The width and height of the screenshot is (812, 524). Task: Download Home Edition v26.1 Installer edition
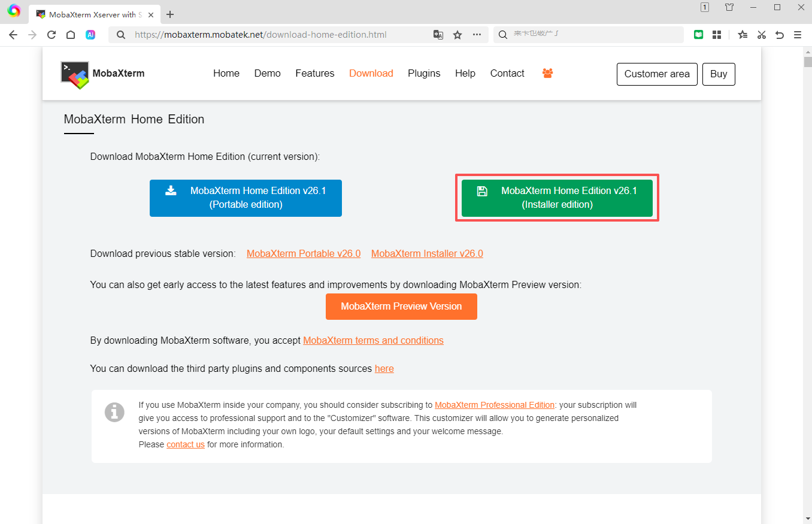click(557, 198)
